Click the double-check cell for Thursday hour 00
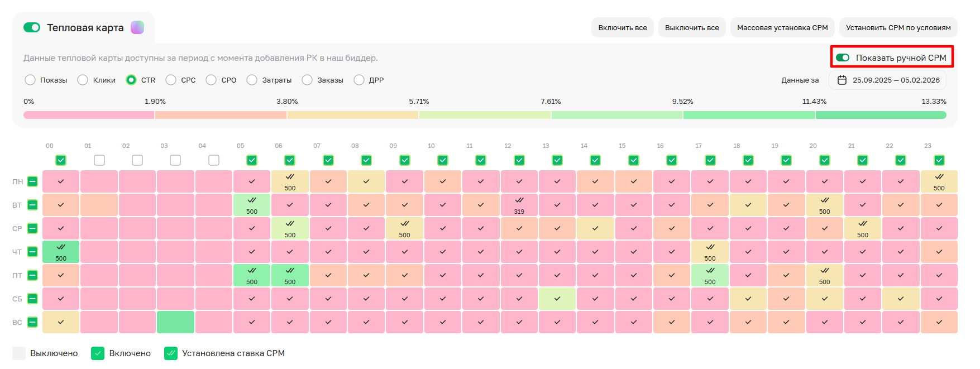The width and height of the screenshot is (980, 369). point(61,252)
